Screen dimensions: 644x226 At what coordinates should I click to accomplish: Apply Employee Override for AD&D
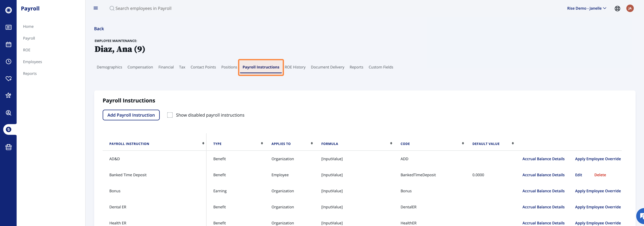click(598, 159)
